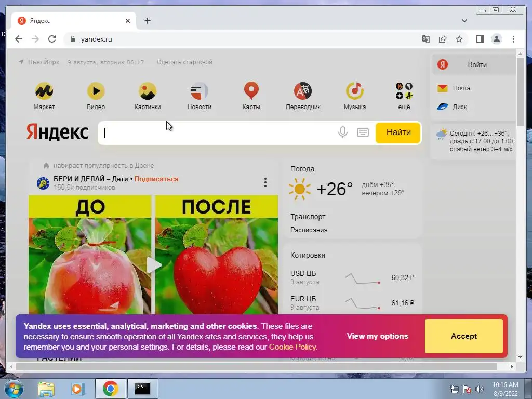The image size is (532, 399).
Task: Open the Диск cloud storage icon
Action: (443, 107)
